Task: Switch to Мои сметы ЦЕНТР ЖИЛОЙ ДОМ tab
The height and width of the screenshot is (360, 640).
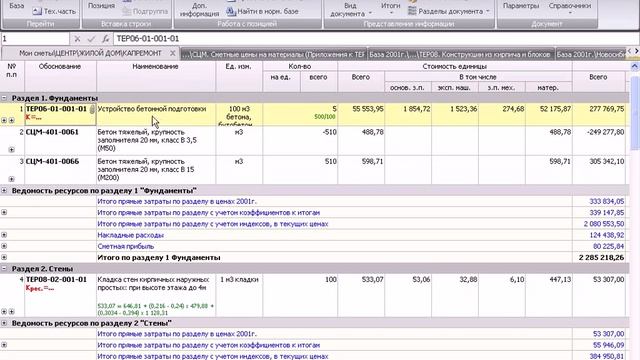Action: coord(90,53)
